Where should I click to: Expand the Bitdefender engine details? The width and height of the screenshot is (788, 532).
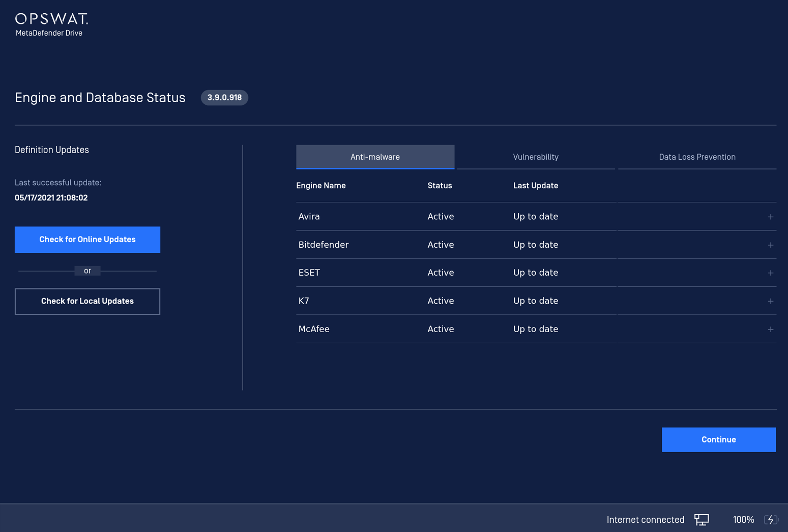click(770, 245)
